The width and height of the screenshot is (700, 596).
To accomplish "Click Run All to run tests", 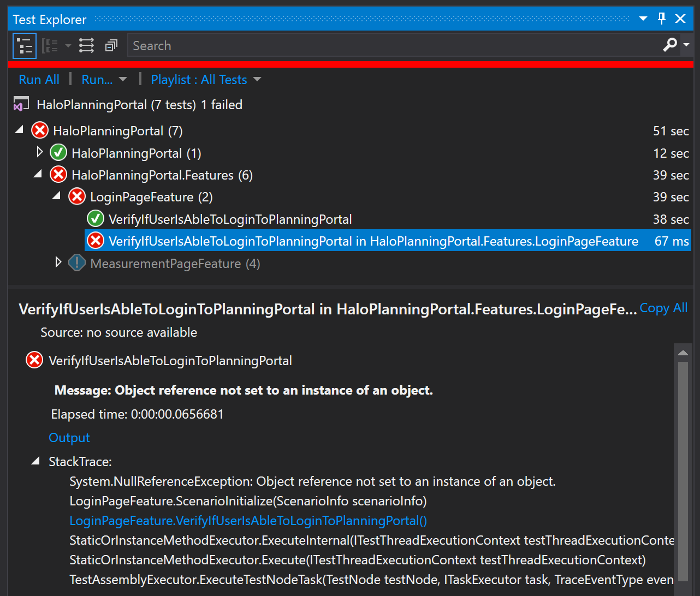I will [x=39, y=80].
